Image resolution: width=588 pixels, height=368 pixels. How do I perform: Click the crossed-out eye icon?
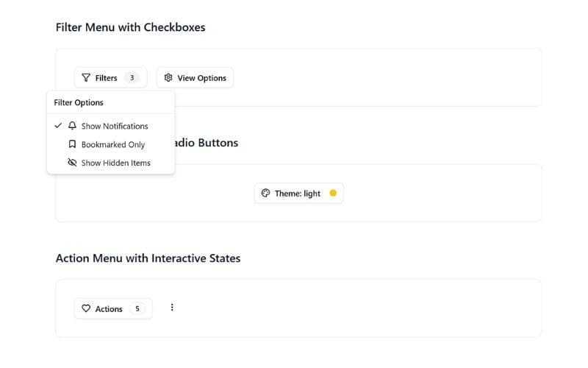pyautogui.click(x=72, y=163)
